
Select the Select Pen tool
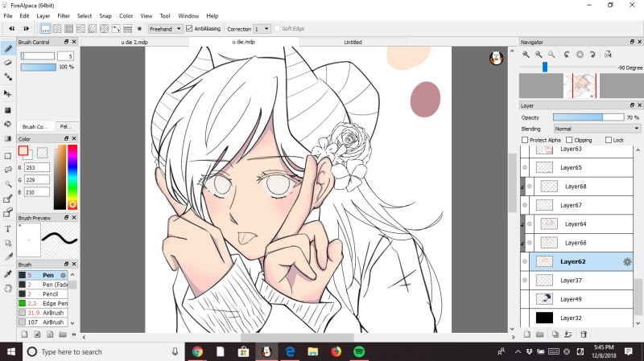pos(8,199)
